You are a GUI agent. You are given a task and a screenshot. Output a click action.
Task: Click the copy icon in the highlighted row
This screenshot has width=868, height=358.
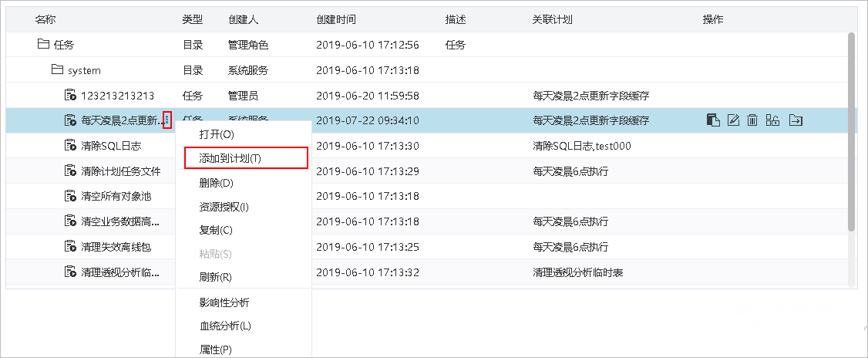714,120
